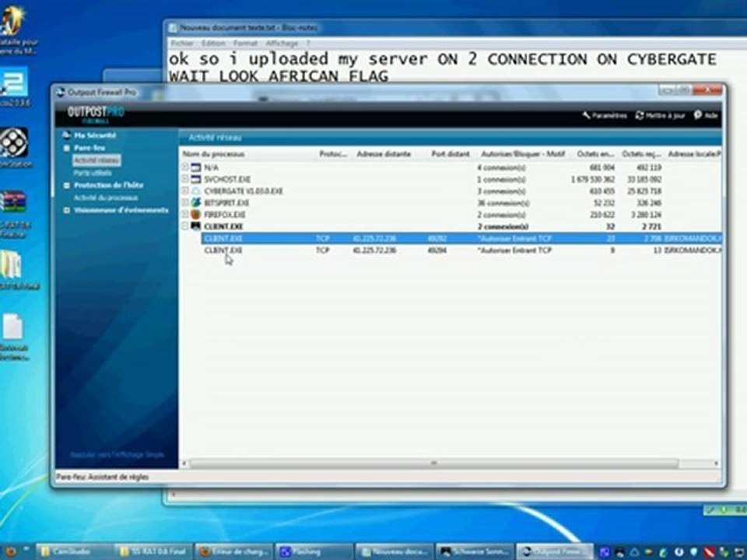747x560 pixels.
Task: Select the BITSPIRIT.EXE row text
Action: pyautogui.click(x=226, y=203)
